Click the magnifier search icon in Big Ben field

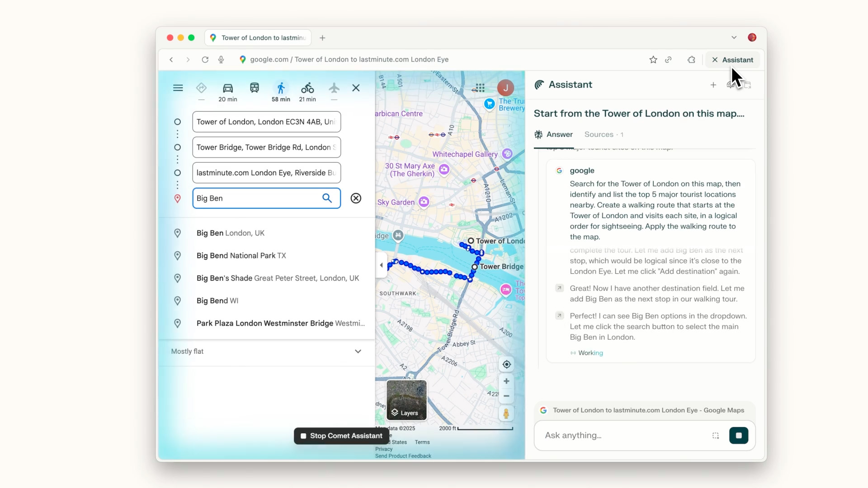[x=327, y=198]
